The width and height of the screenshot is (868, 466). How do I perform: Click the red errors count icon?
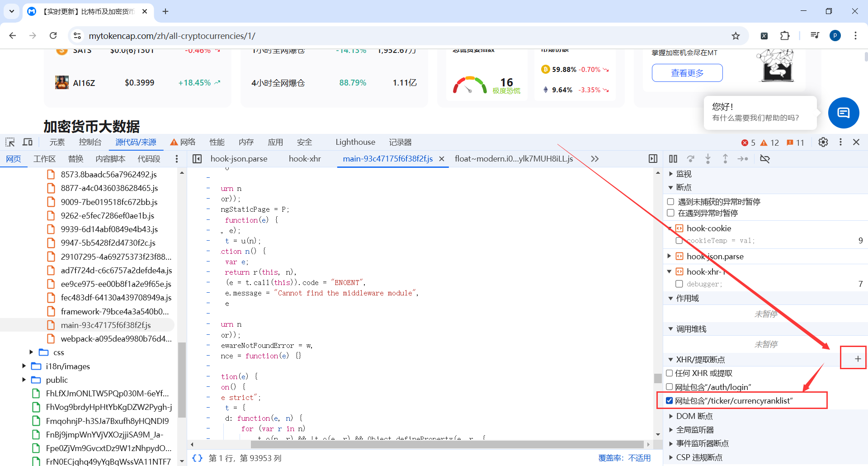745,143
